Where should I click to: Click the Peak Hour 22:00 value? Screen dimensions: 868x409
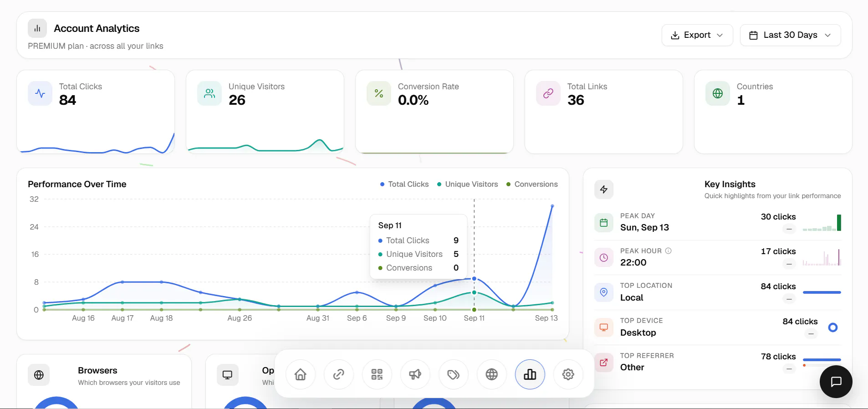(633, 262)
